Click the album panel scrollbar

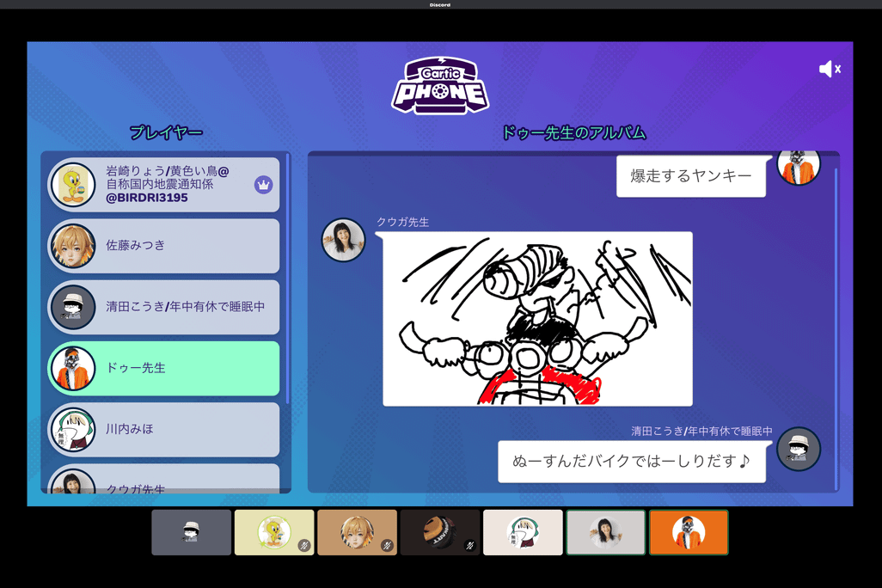(x=836, y=329)
